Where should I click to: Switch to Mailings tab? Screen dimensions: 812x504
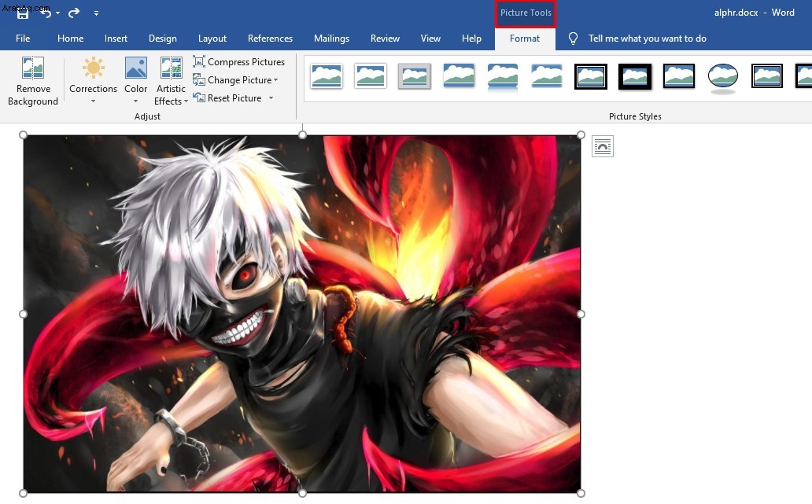tap(331, 39)
